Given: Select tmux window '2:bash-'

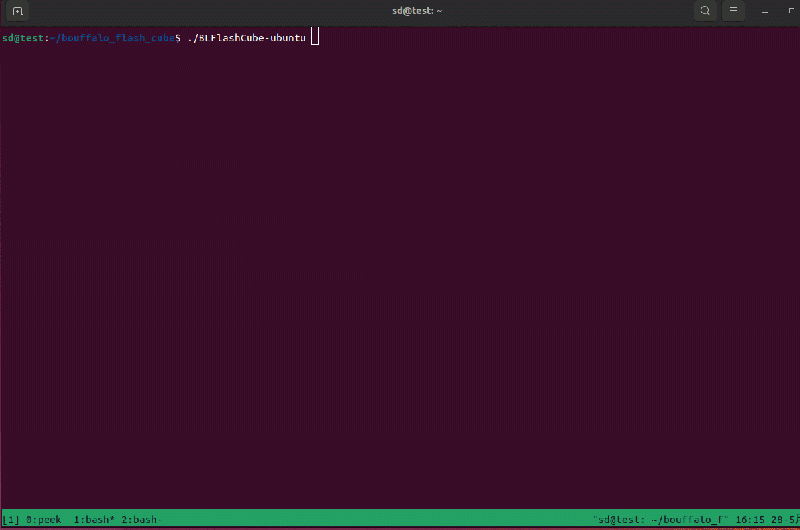Looking at the screenshot, I should [x=141, y=520].
